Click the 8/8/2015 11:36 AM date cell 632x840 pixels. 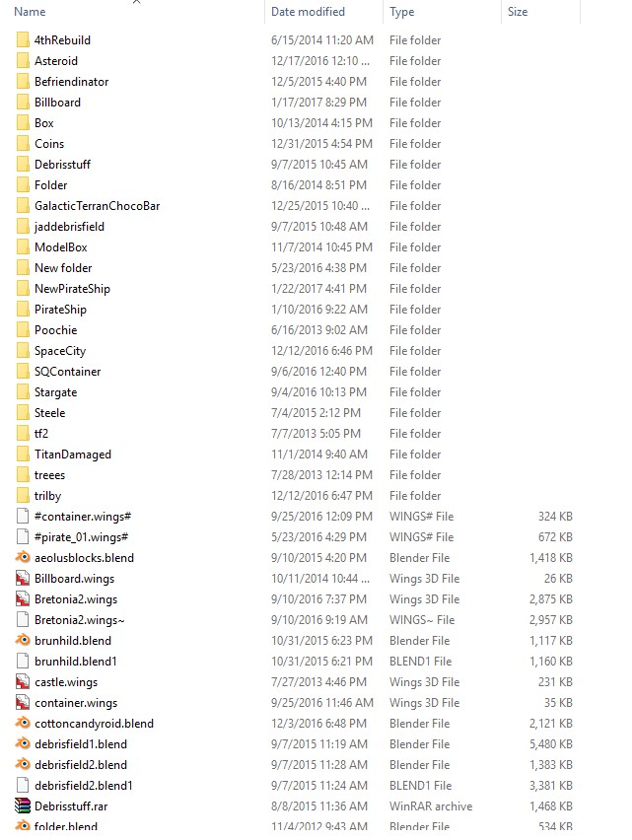[319, 806]
